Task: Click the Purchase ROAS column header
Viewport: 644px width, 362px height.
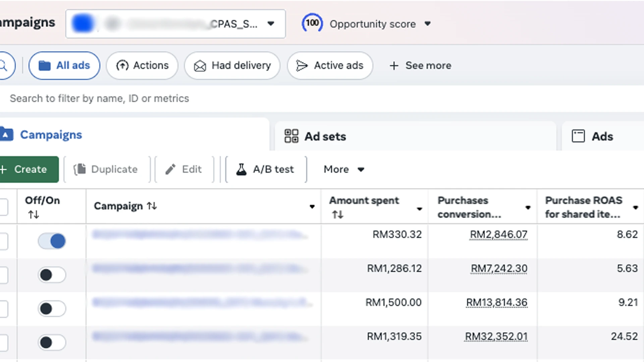Action: point(584,207)
